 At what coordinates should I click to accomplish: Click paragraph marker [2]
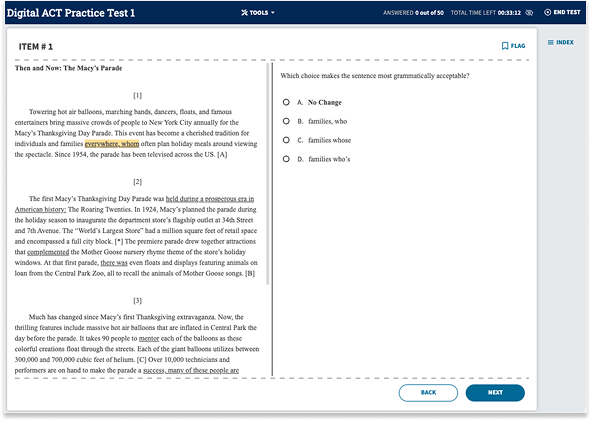[137, 182]
